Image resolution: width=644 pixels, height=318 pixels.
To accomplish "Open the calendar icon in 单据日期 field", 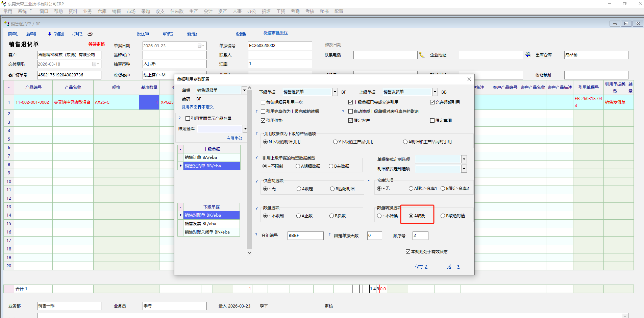I will point(200,46).
